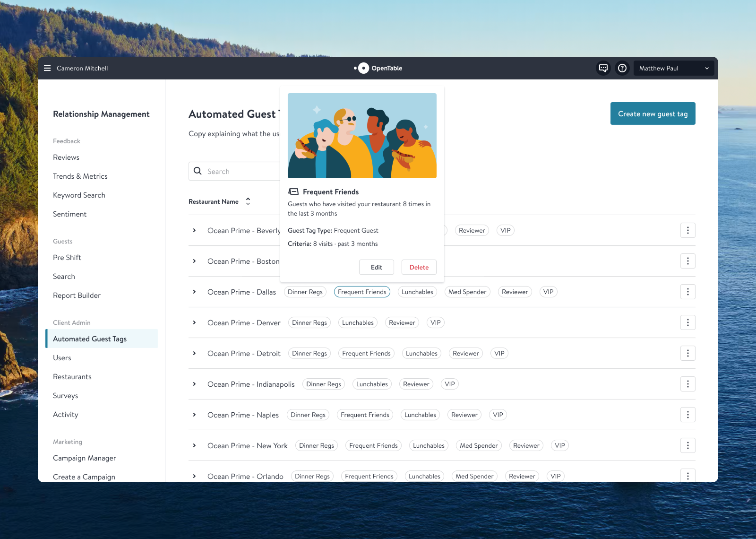The image size is (756, 539).
Task: Expand the Ocean Prime - Indianapolis row
Action: [x=194, y=384]
